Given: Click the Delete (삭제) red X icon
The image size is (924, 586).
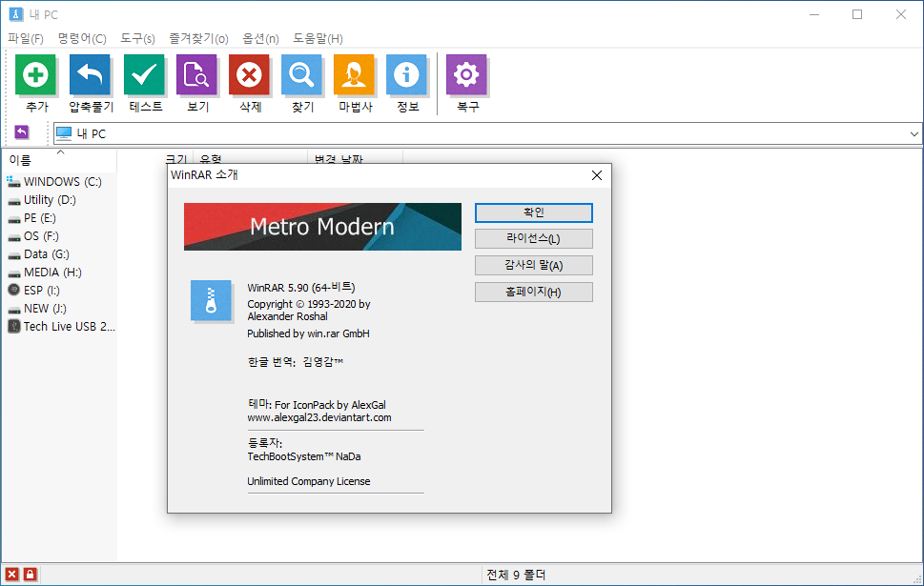Looking at the screenshot, I should pos(250,74).
